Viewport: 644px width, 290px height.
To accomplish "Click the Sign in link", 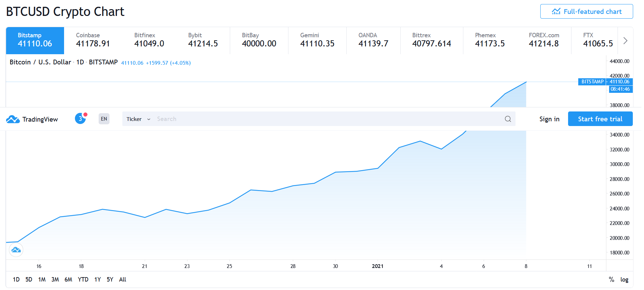I will click(x=549, y=119).
